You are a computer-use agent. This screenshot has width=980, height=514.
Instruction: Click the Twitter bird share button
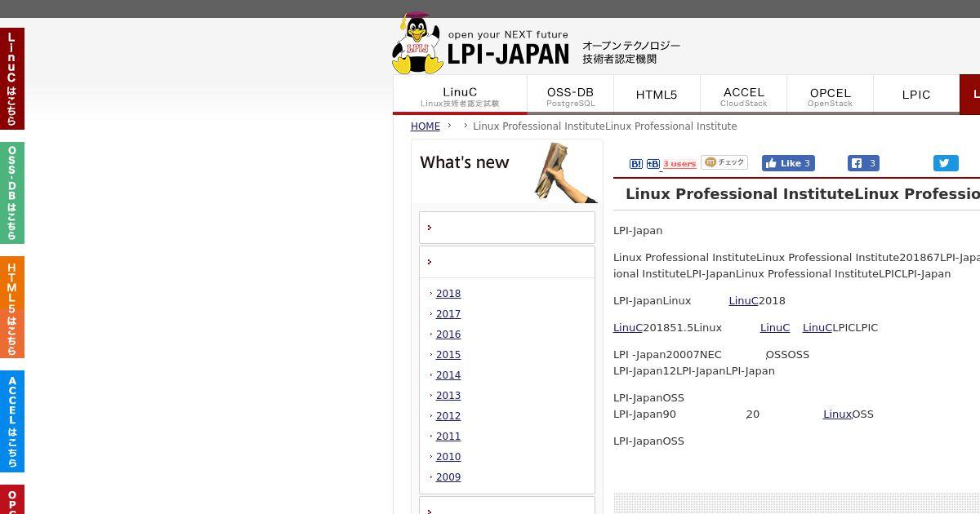(x=946, y=163)
